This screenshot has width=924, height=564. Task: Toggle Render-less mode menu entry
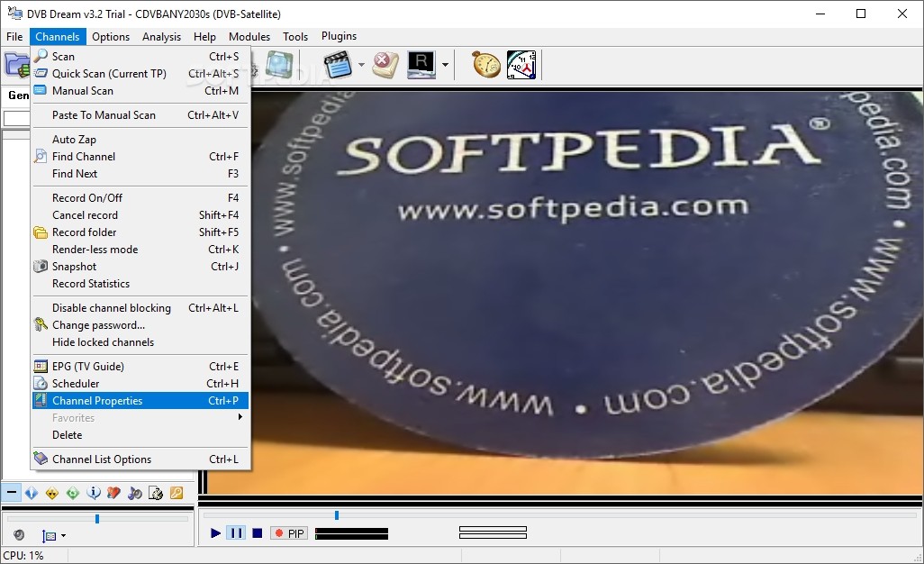(140, 250)
